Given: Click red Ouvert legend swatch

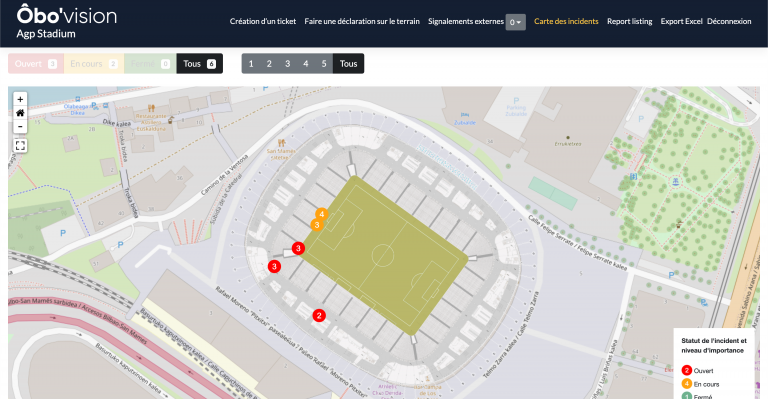Looking at the screenshot, I should point(687,371).
